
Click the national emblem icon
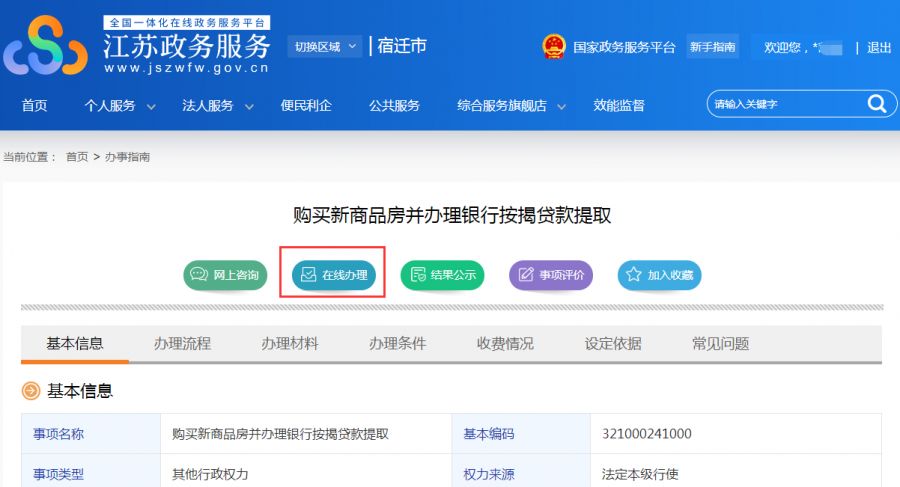[553, 47]
